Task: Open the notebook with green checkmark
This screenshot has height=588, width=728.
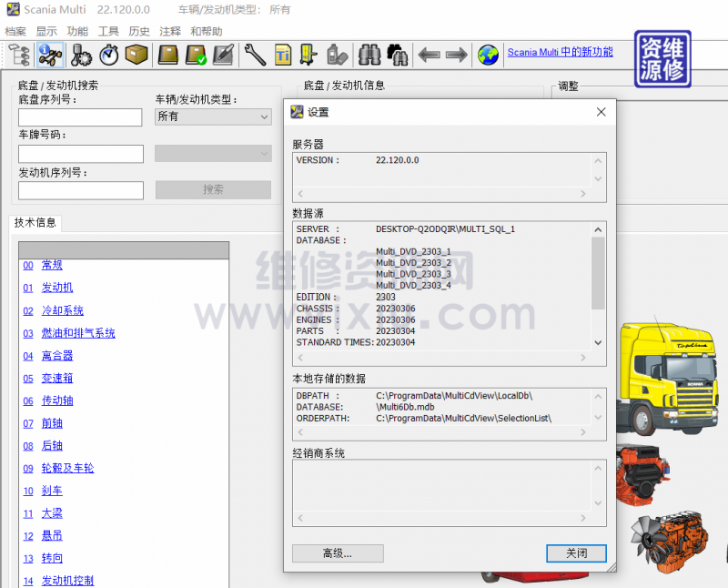Action: [x=196, y=55]
